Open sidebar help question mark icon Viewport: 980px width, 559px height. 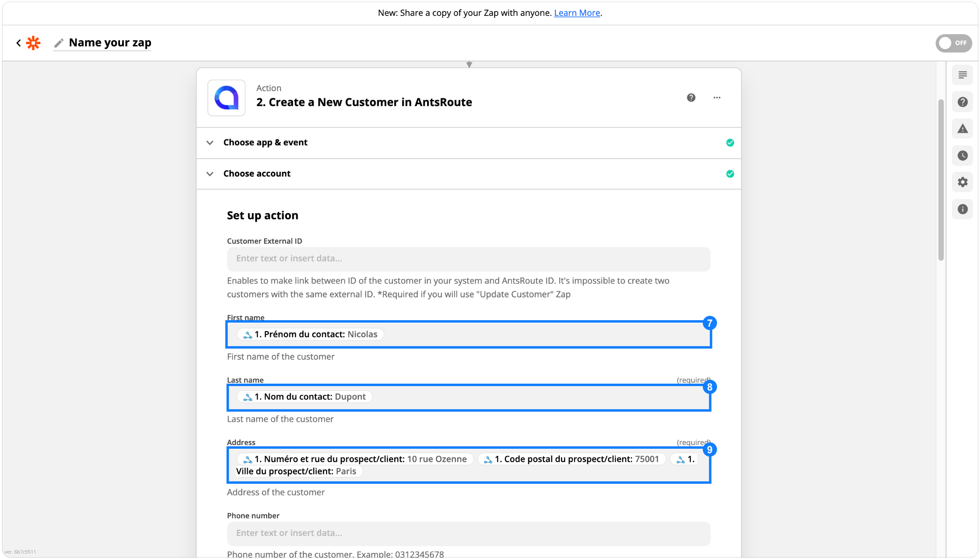tap(963, 102)
